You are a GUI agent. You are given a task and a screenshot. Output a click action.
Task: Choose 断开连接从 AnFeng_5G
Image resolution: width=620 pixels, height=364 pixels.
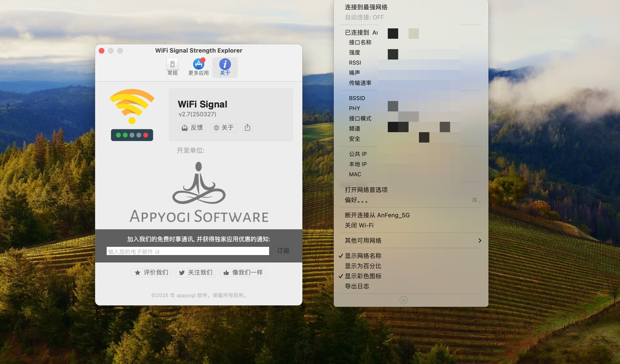pos(411,215)
